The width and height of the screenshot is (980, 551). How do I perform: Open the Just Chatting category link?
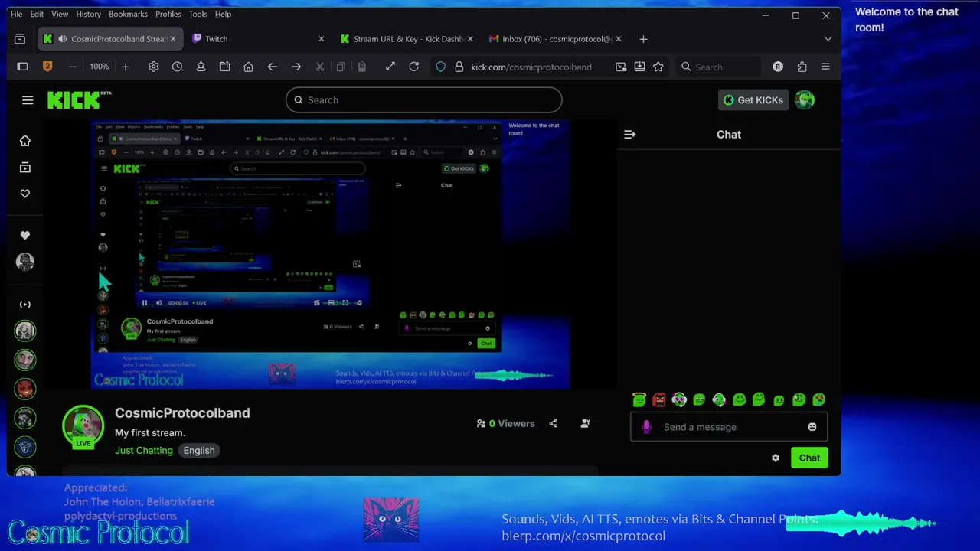pos(144,450)
